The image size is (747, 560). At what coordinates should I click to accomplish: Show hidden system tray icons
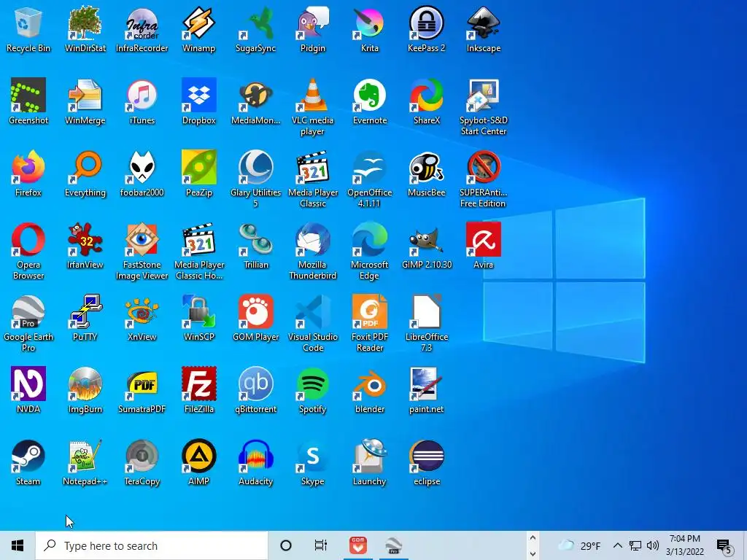[x=617, y=545]
